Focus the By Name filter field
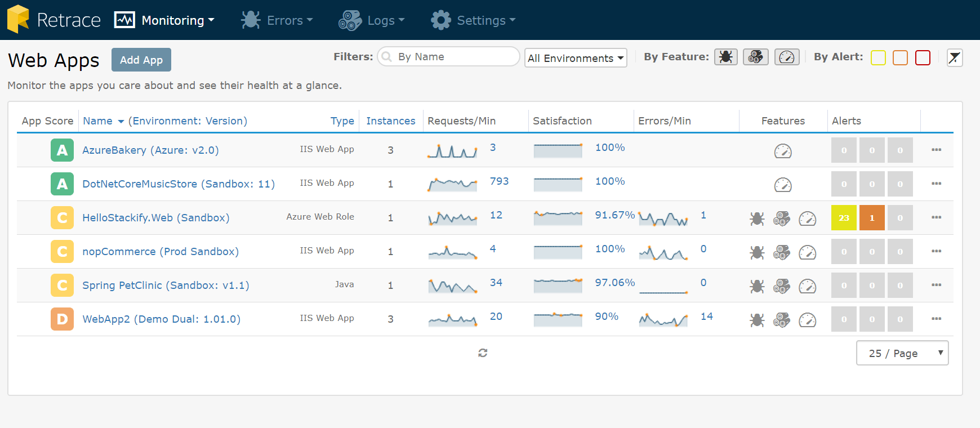This screenshot has width=980, height=428. (448, 56)
